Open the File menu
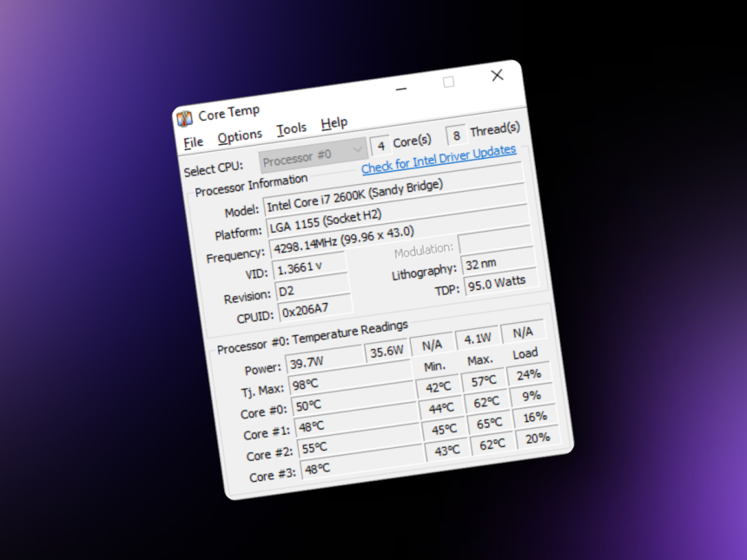This screenshot has width=747, height=560. pos(193,142)
